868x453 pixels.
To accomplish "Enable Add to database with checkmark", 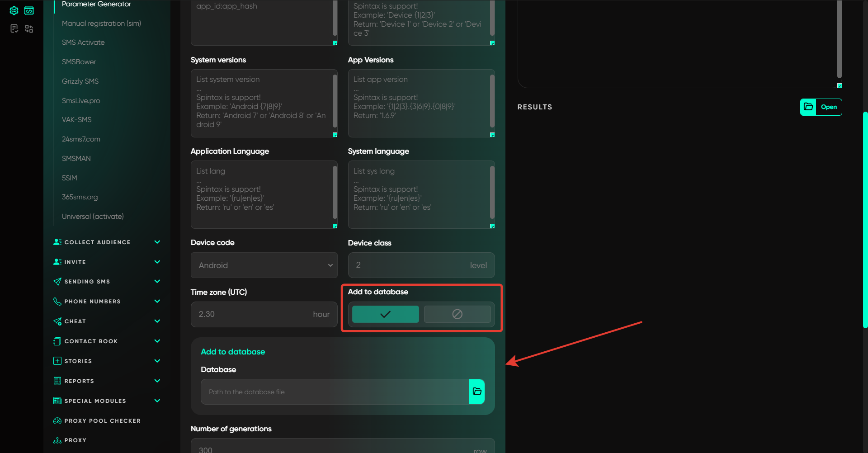I will coord(385,314).
